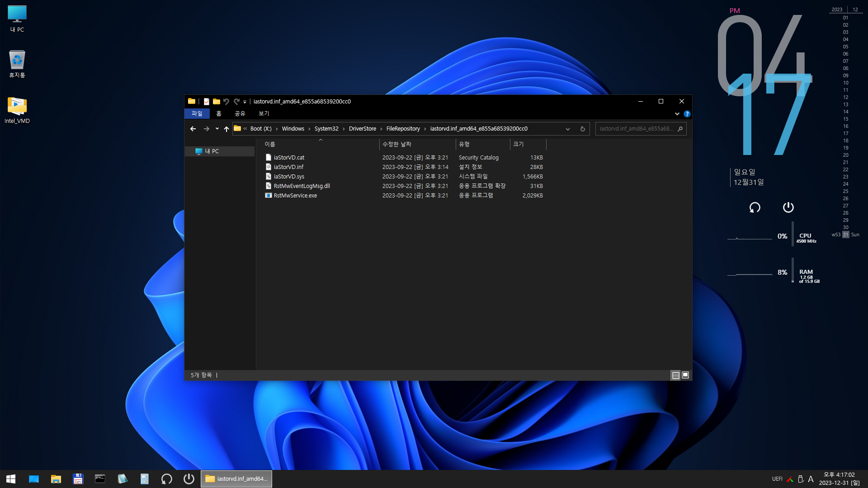
Task: Click the USB eject icon in system tray
Action: (x=801, y=479)
